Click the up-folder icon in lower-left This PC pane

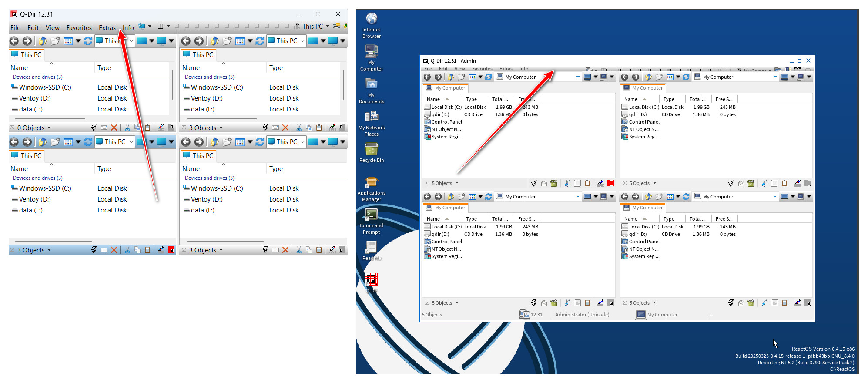pos(42,142)
